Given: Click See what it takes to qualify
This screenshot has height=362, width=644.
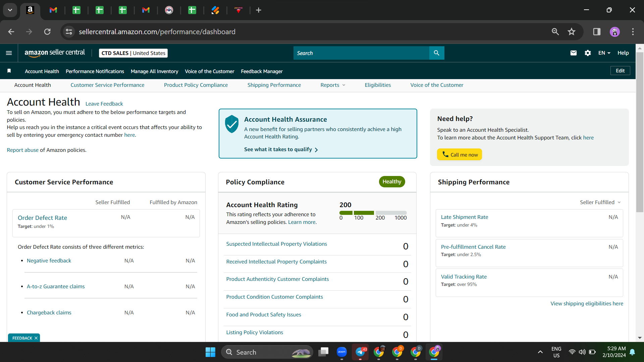Looking at the screenshot, I should click(281, 149).
